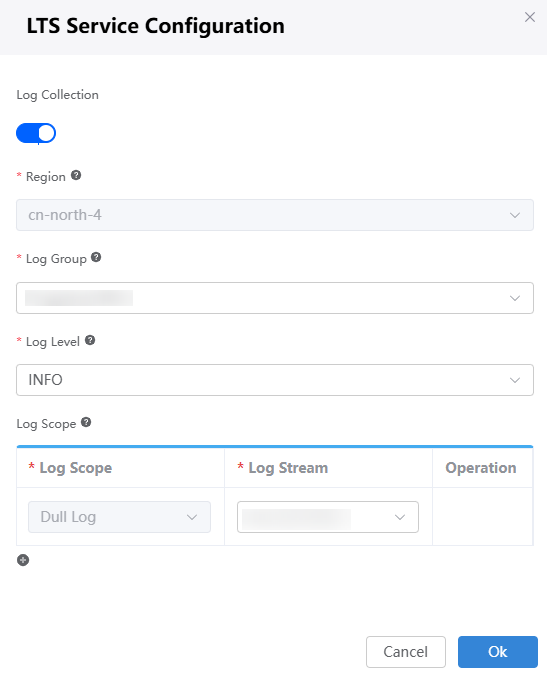Click the Log Level help icon
Screen dimensions: 547x674
pyautogui.click(x=90, y=340)
